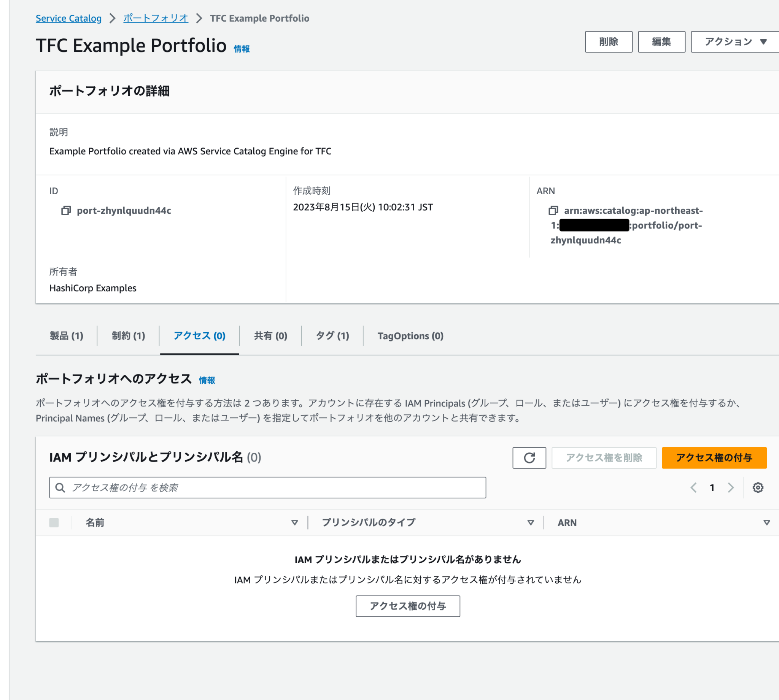779x700 pixels.
Task: Sort by プリンシパルのタイプ column arrow
Action: (531, 523)
